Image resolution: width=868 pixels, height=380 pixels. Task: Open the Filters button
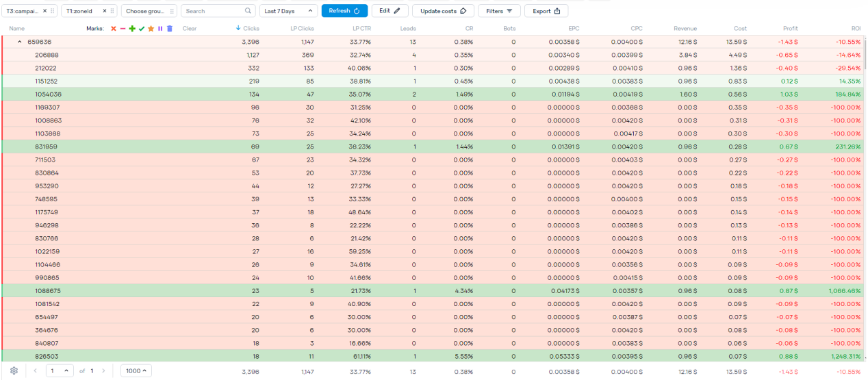499,11
